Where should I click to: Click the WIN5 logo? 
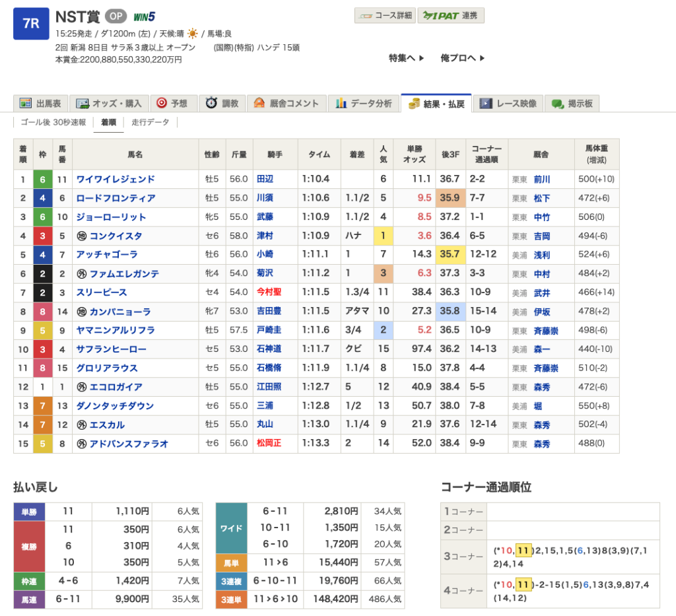[144, 17]
